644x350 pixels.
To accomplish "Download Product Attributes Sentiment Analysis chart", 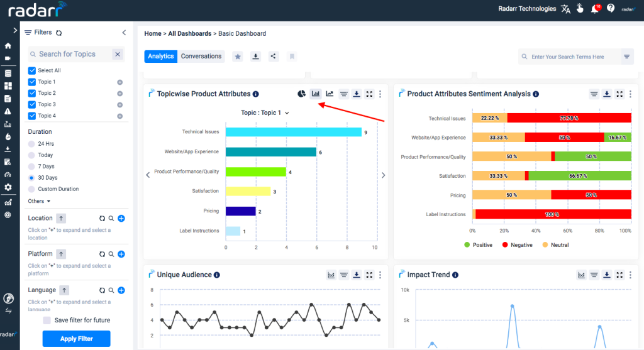I will click(x=607, y=94).
